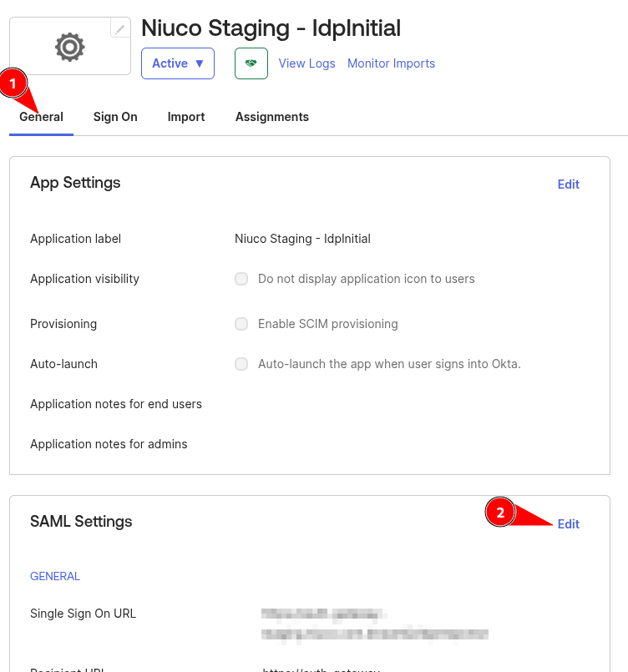Click the Provisioning label
This screenshot has height=672, width=628.
point(63,324)
